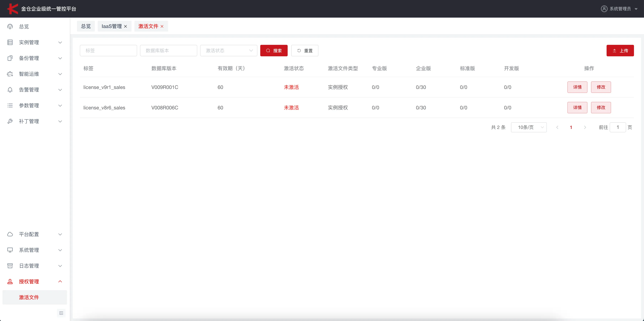Switch to the IaaS管理 tab
644x321 pixels.
(112, 26)
